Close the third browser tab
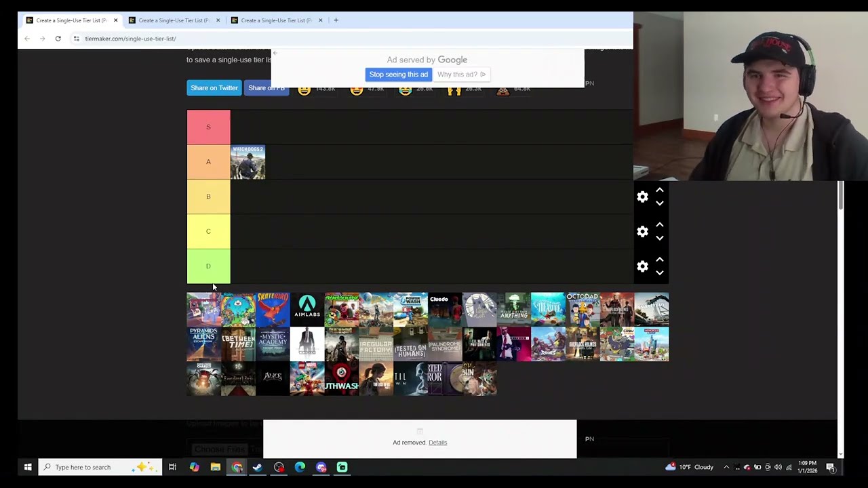The image size is (868, 488). tap(320, 20)
